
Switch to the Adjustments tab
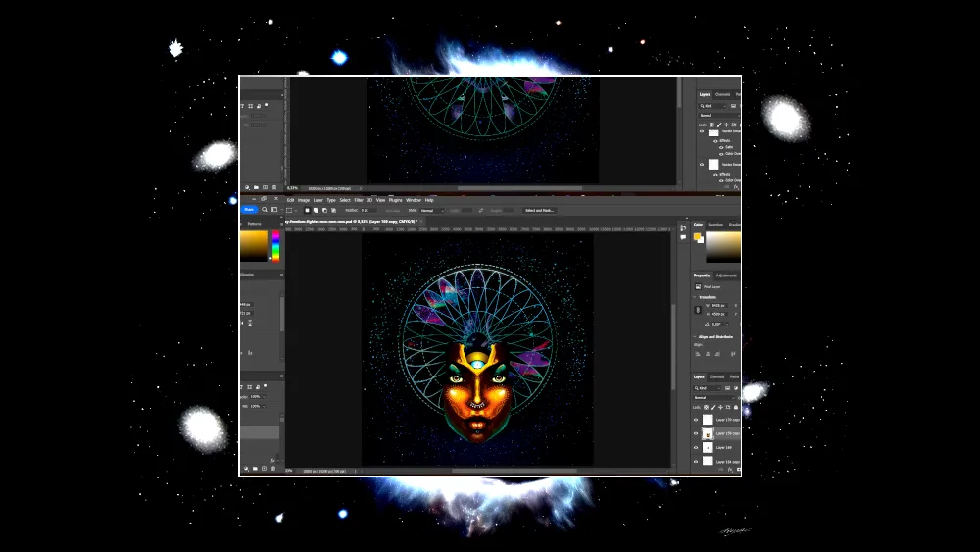726,276
